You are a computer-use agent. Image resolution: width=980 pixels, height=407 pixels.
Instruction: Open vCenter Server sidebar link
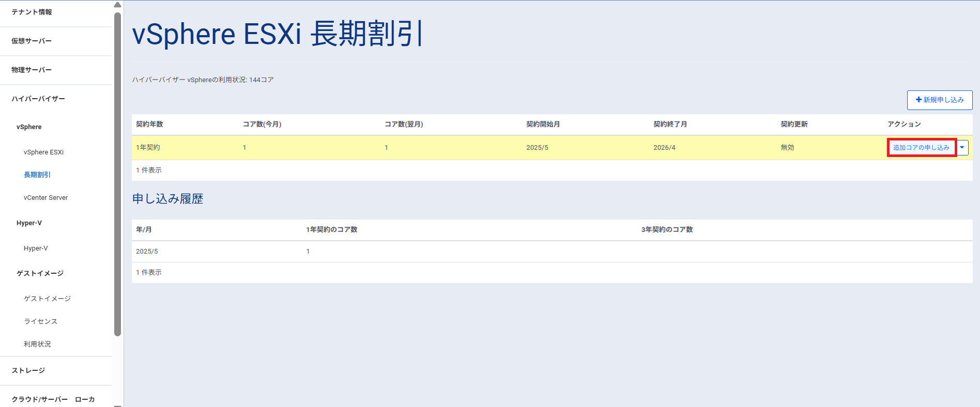coord(45,198)
